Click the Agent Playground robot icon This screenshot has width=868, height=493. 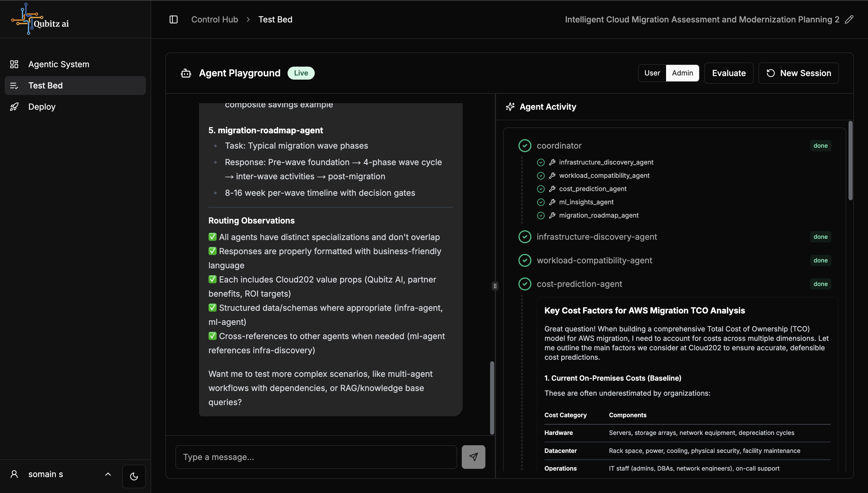click(186, 73)
